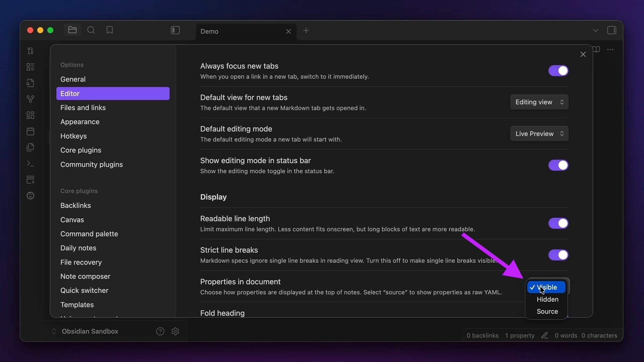This screenshot has height=362, width=644.
Task: Open the Appearance settings section
Action: click(80, 122)
